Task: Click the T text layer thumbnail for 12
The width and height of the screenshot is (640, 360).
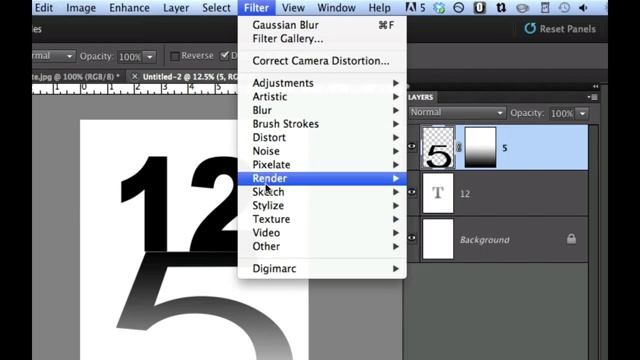Action: coord(438,193)
